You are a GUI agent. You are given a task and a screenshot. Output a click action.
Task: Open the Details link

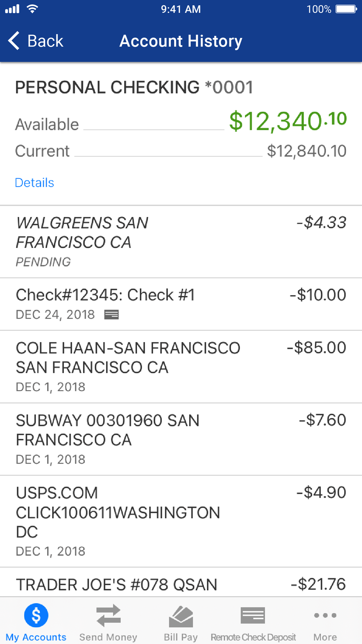click(x=34, y=183)
